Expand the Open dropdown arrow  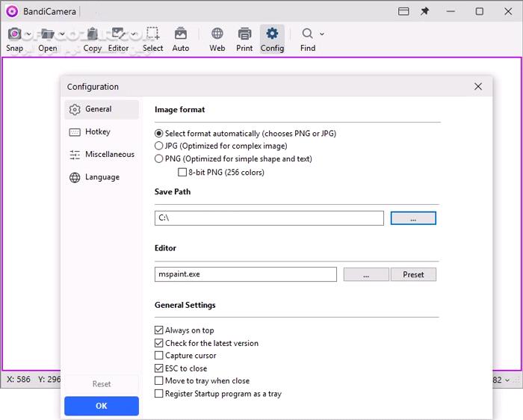coord(61,34)
